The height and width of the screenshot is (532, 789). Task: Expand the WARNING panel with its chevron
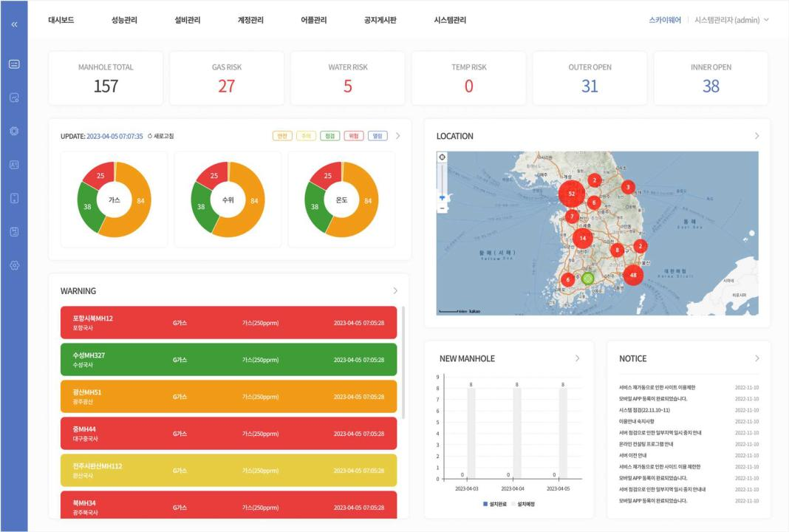395,291
